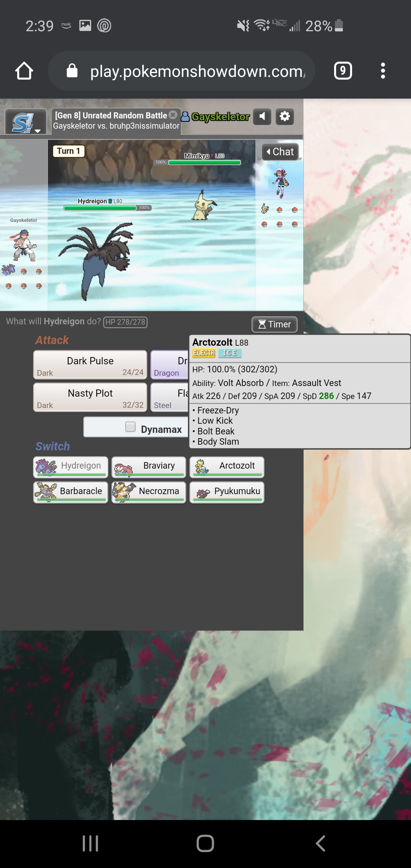Tap the Mimikyu icon in opponent's team list

pyautogui.click(x=265, y=209)
